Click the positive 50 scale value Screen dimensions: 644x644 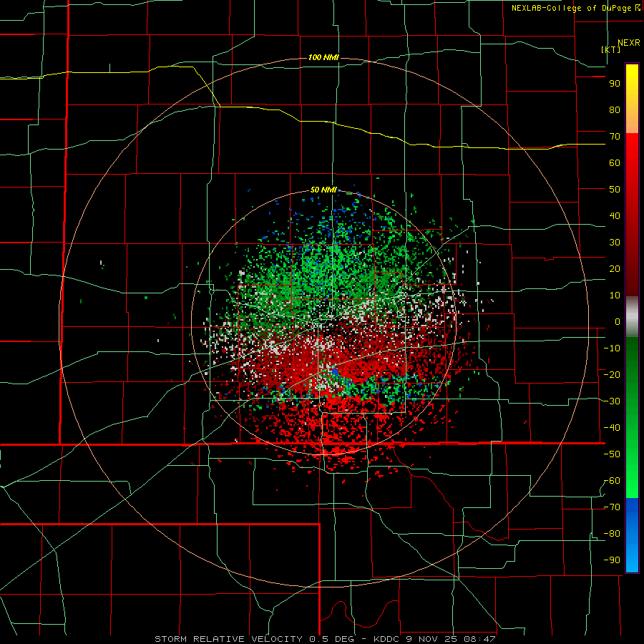coord(615,190)
